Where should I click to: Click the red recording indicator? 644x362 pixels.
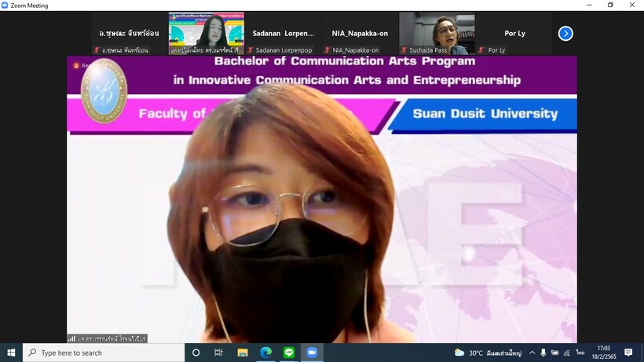[76, 65]
